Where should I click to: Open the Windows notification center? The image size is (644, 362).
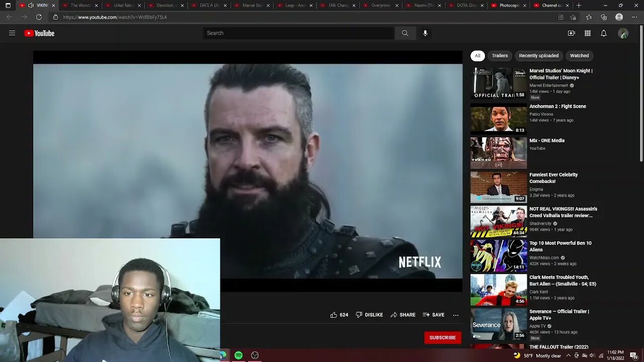633,355
